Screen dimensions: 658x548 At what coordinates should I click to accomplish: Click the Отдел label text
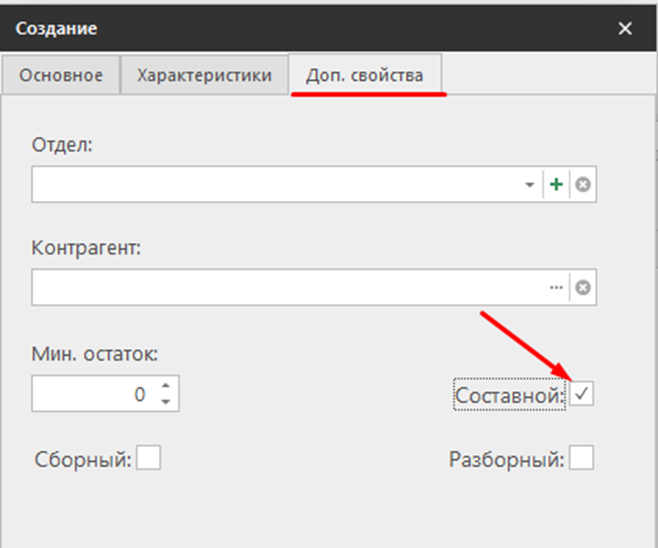point(62,145)
